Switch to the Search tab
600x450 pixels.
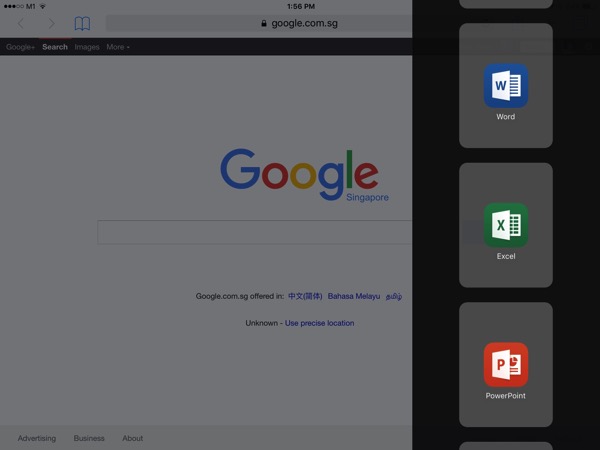(x=55, y=47)
